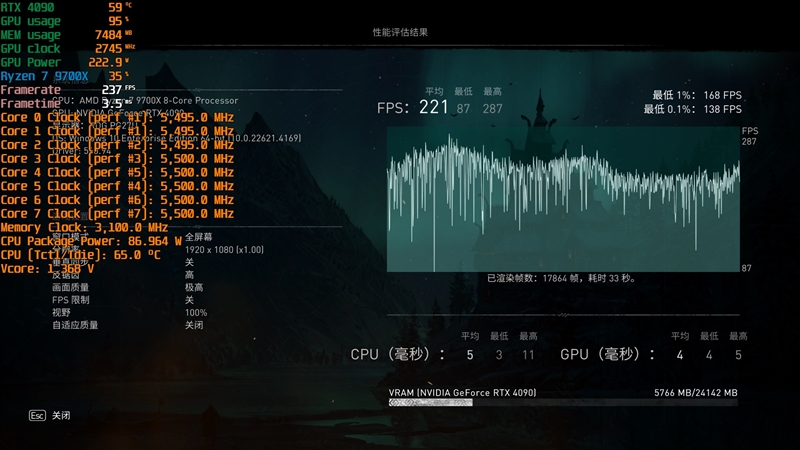Screen dimensions: 800x450
Task: Click the FPS history graph
Action: click(563, 199)
